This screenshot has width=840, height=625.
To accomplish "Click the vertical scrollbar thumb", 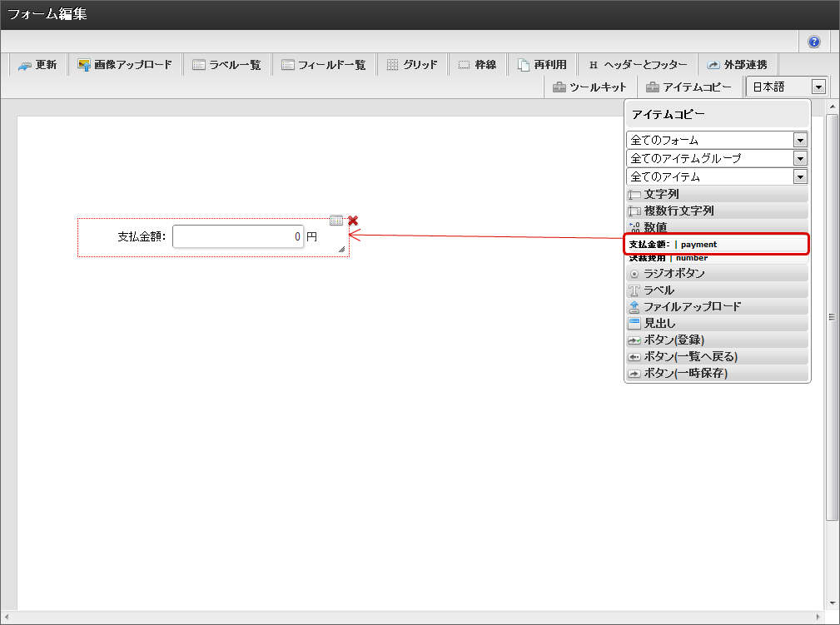I will [x=832, y=317].
